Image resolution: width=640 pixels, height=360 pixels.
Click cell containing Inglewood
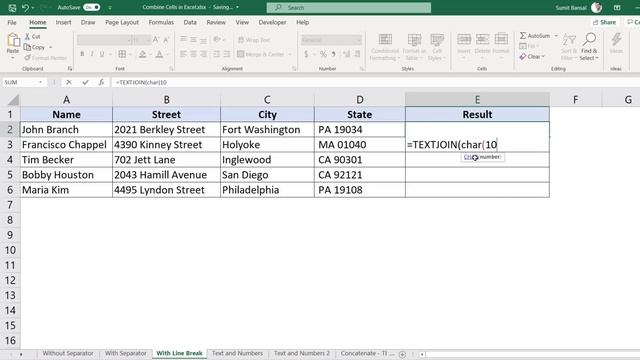(267, 160)
